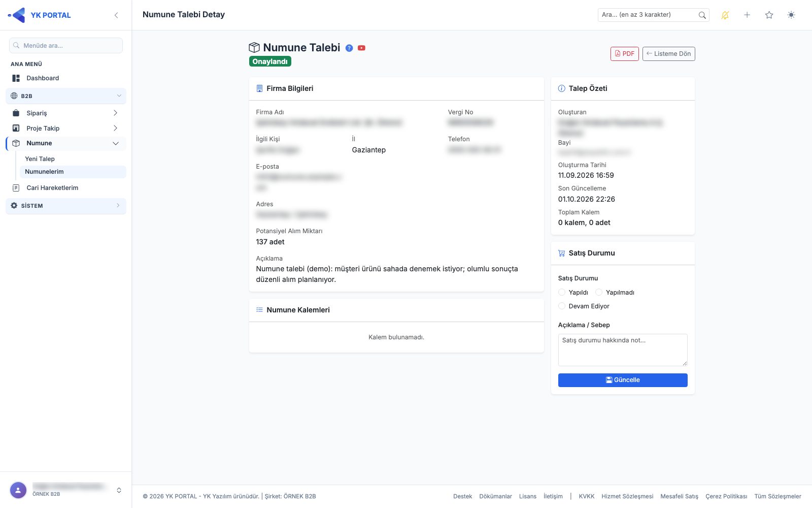Open Tüm Sözleşmeler footer link

[x=777, y=496]
